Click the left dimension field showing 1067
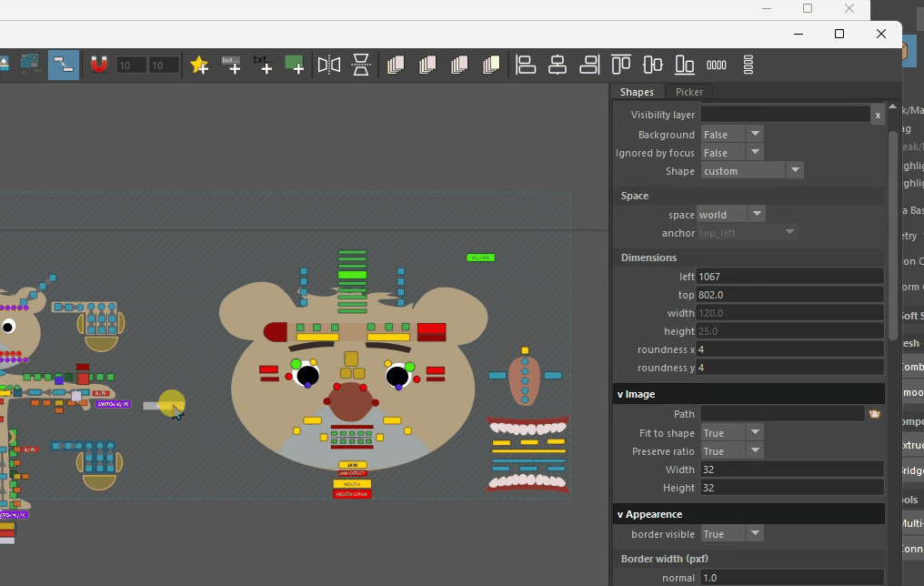 click(x=789, y=277)
